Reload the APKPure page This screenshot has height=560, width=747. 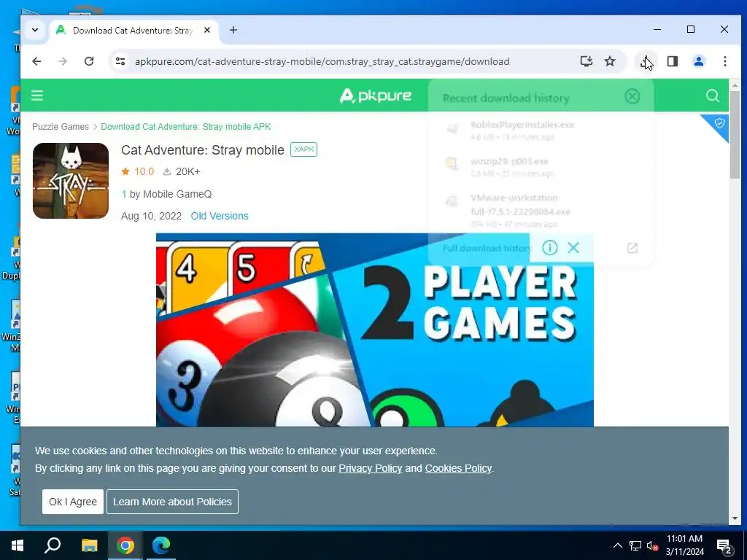(88, 61)
